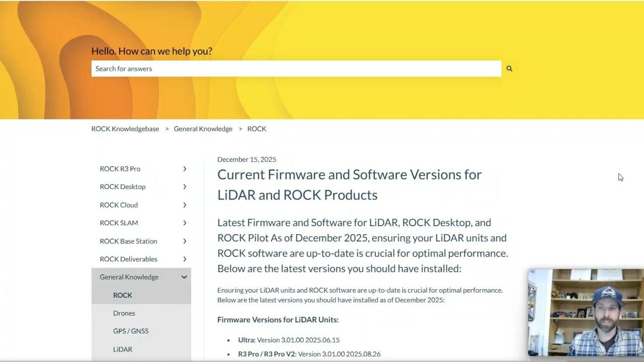Click the search magnifier icon
The image size is (644, 362).
tap(509, 68)
